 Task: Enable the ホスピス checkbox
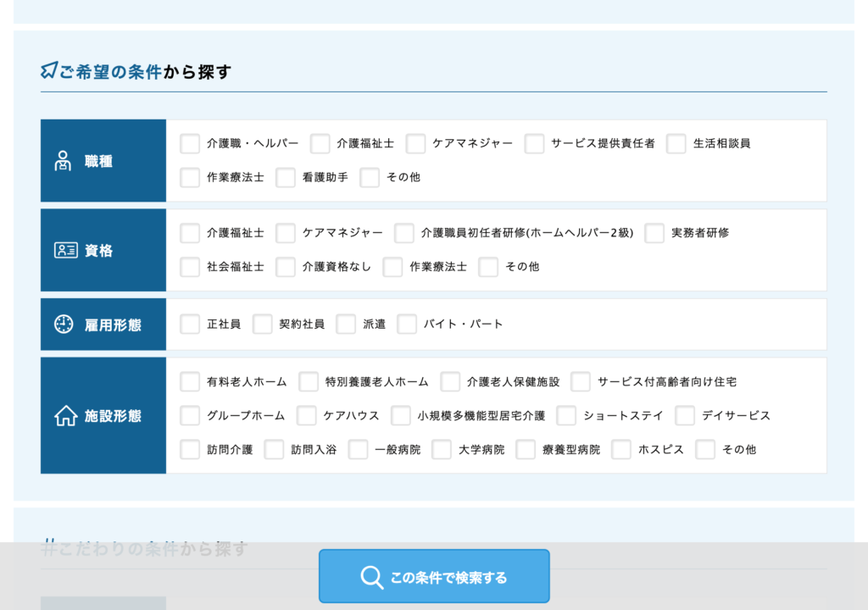tap(621, 450)
